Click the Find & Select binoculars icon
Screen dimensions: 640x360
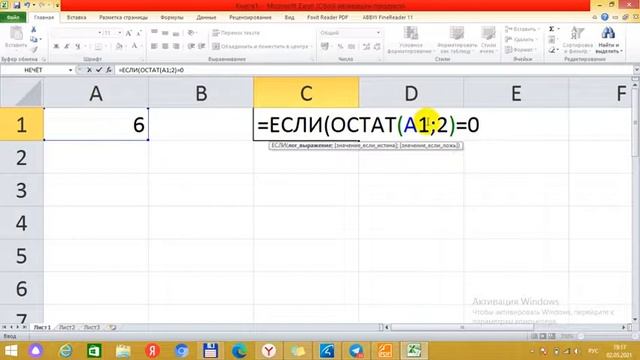pyautogui.click(x=608, y=33)
